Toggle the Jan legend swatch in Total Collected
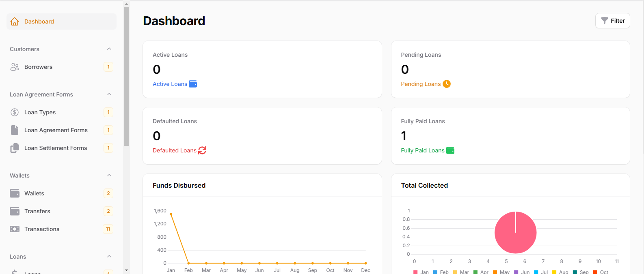Screen dimensions: 644x274 point(415,272)
